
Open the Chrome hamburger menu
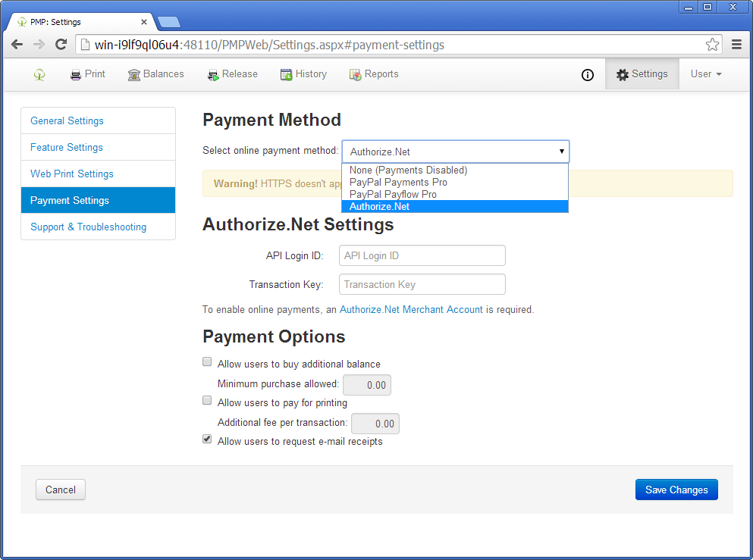pyautogui.click(x=736, y=45)
